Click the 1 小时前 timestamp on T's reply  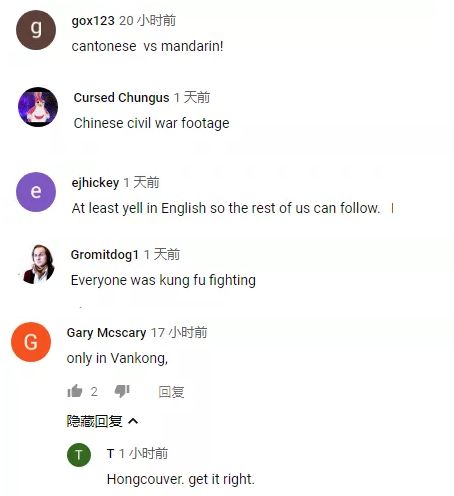point(143,453)
